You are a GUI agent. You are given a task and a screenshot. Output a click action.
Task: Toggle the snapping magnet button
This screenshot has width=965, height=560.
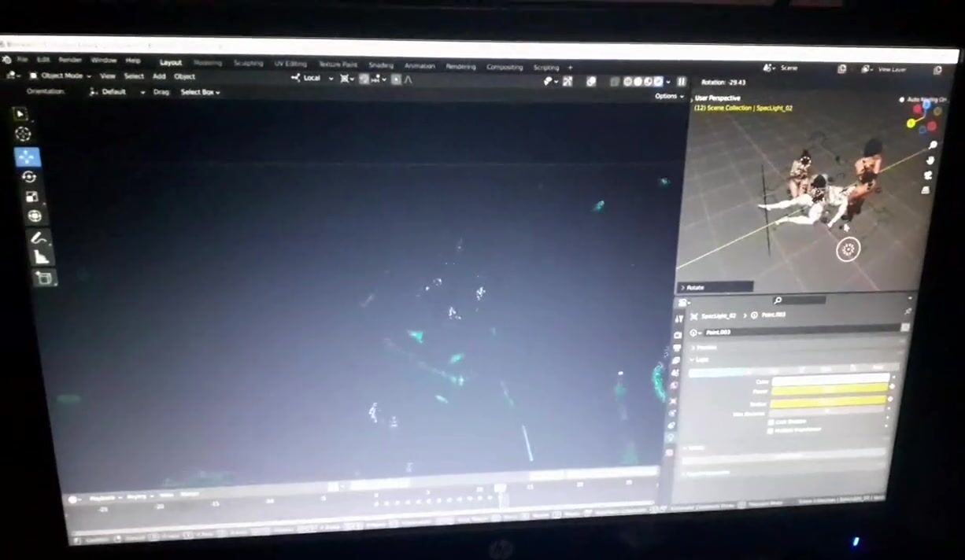364,79
